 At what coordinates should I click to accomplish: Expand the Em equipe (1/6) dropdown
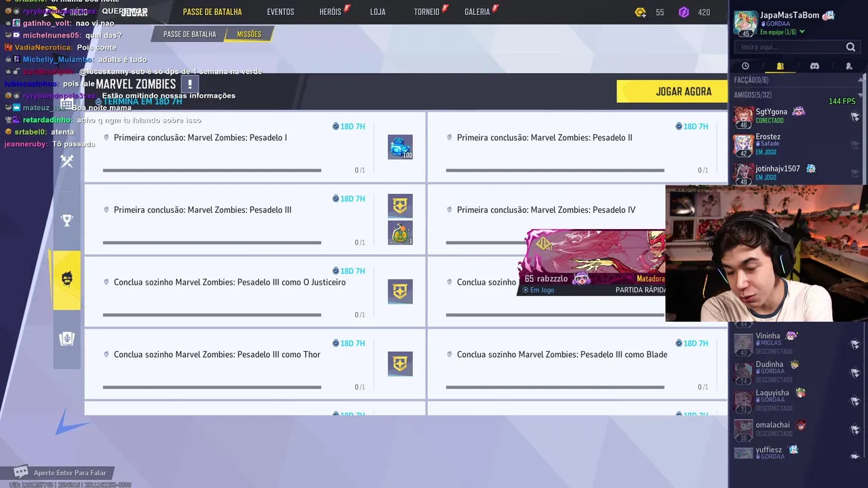(802, 32)
